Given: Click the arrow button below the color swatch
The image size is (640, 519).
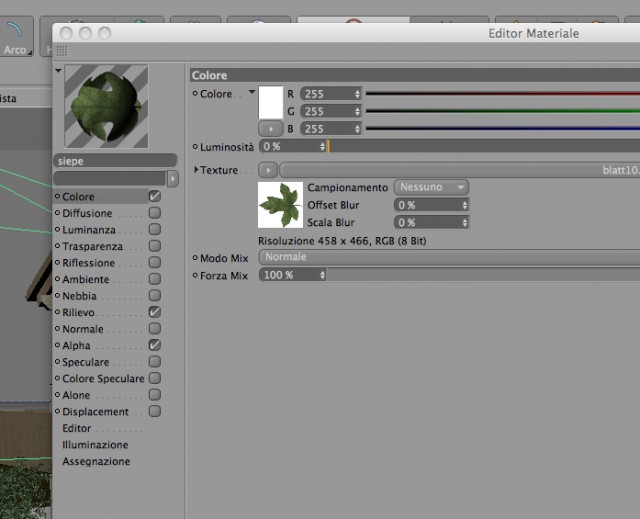Looking at the screenshot, I should (x=271, y=129).
